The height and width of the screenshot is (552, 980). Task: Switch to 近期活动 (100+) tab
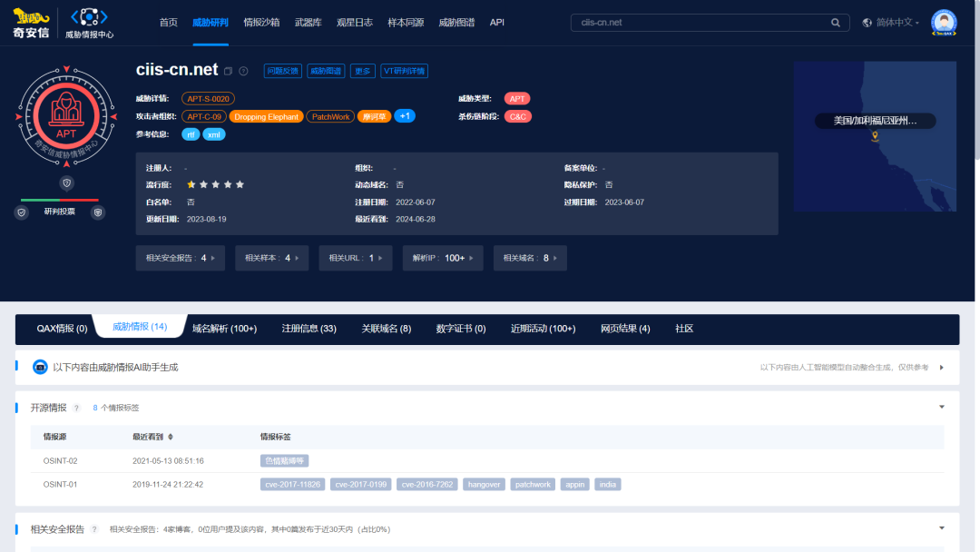(x=543, y=329)
